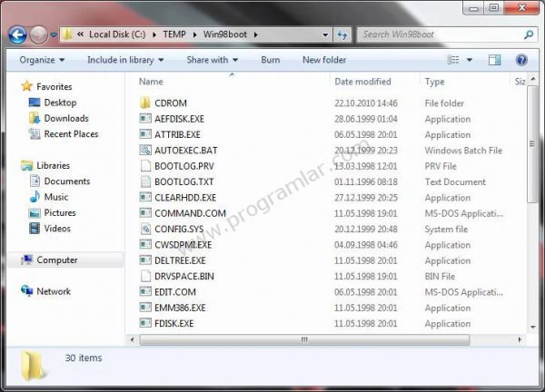The image size is (545, 392).
Task: Click the search magnifier icon
Action: point(529,34)
